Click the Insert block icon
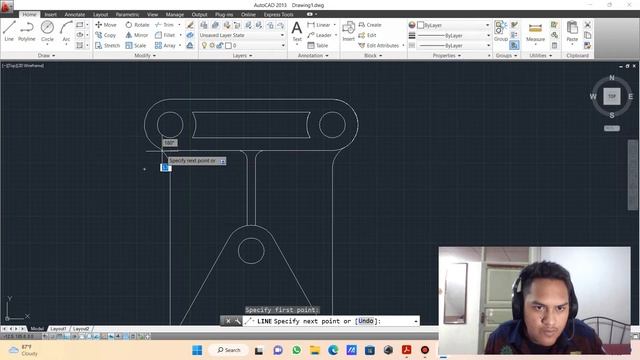This screenshot has width=640, height=360. pyautogui.click(x=348, y=31)
